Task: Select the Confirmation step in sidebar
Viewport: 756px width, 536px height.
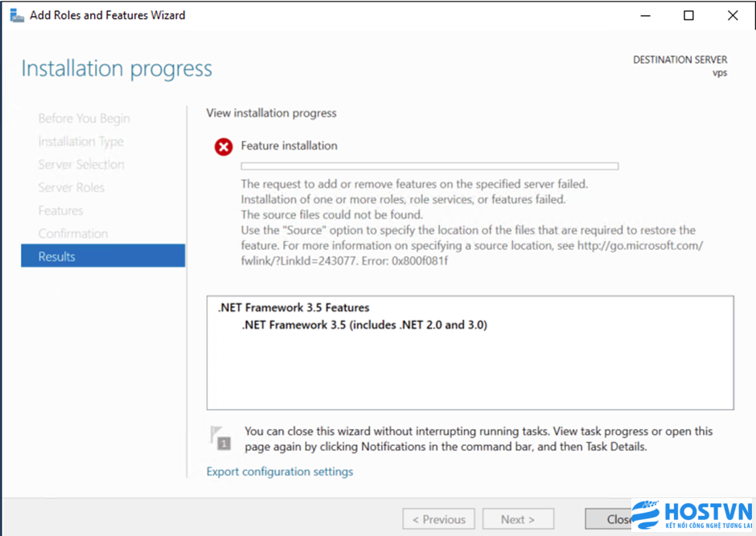Action: tap(73, 234)
